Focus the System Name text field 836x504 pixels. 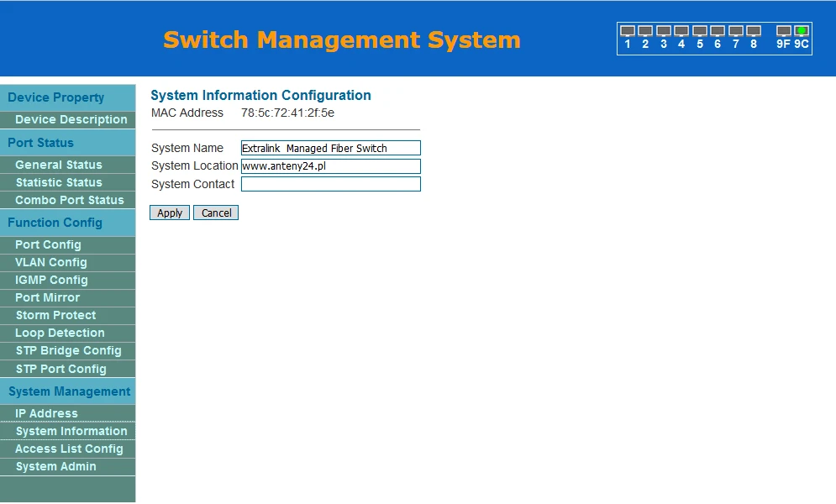pos(330,148)
